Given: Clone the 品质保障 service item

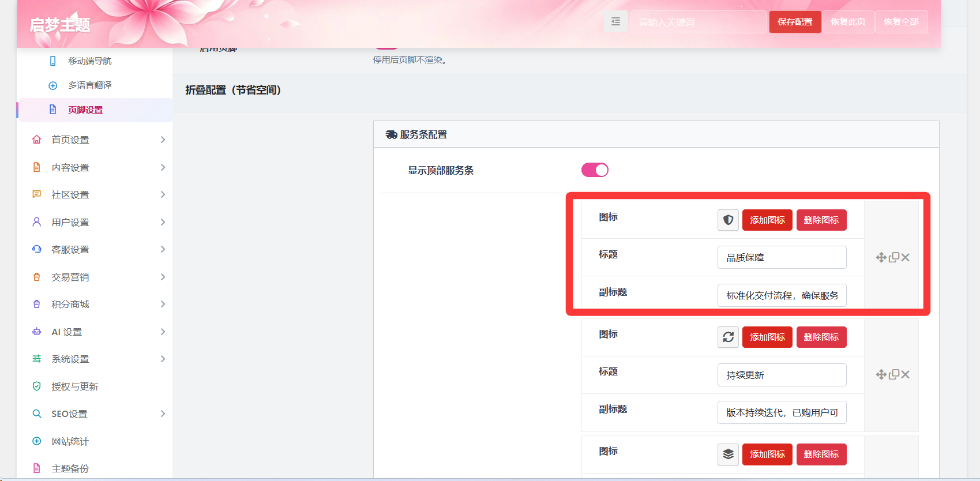Looking at the screenshot, I should point(894,257).
